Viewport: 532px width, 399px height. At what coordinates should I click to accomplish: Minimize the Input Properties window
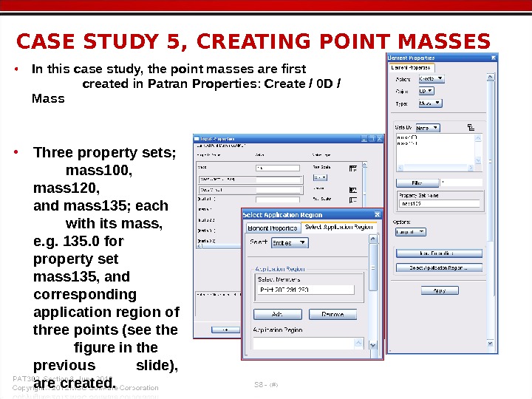tap(364, 138)
